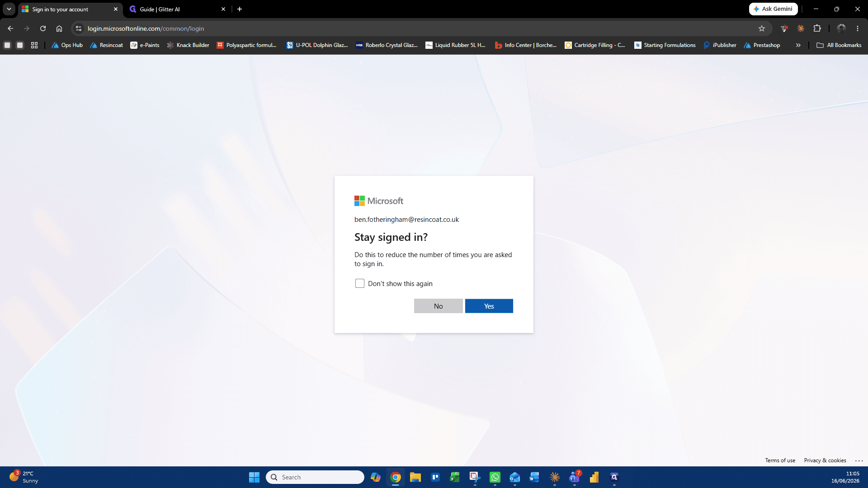Open the weather widget showing 21°C Sunny

(x=24, y=477)
